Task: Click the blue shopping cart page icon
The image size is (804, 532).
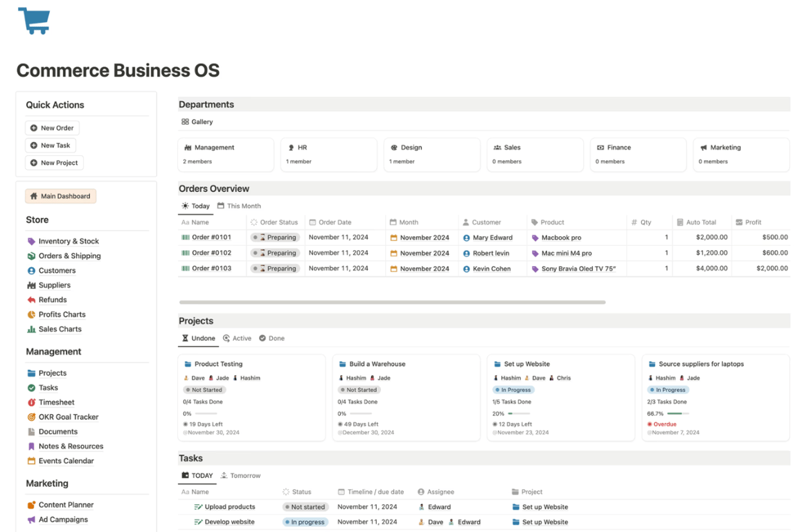Action: pos(34,21)
